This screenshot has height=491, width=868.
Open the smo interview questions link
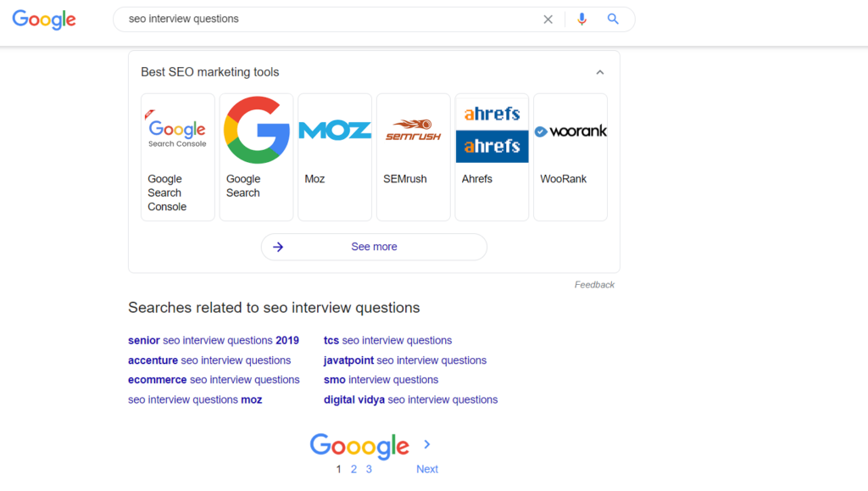pos(380,379)
